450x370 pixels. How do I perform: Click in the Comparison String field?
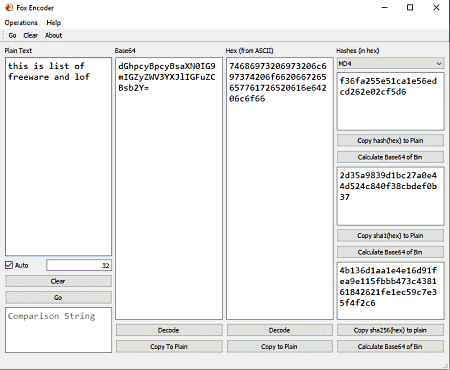coord(58,330)
